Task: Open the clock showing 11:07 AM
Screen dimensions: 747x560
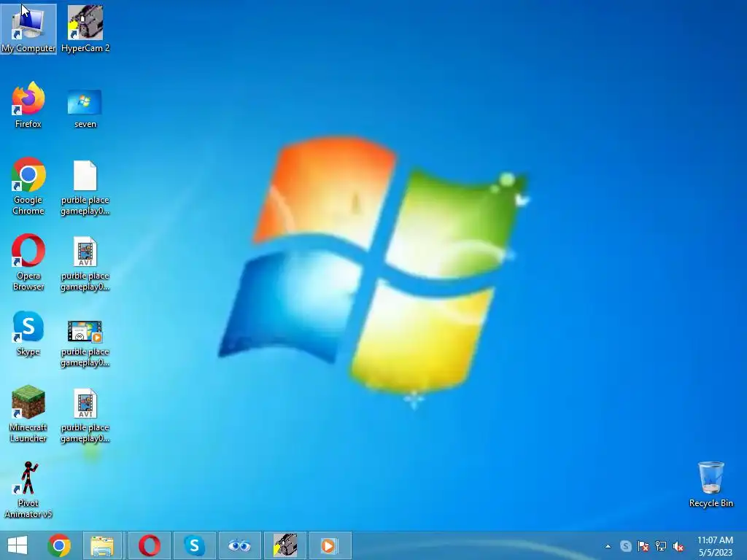Action: [x=715, y=546]
